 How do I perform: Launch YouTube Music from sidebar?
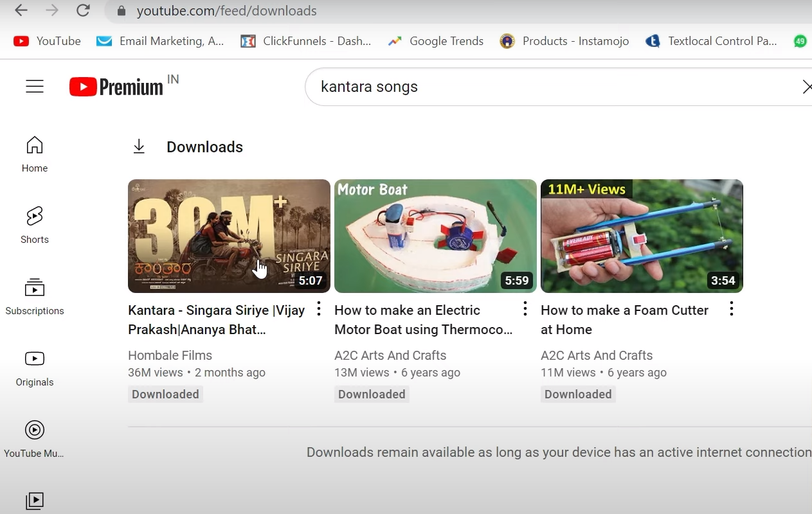tap(34, 439)
